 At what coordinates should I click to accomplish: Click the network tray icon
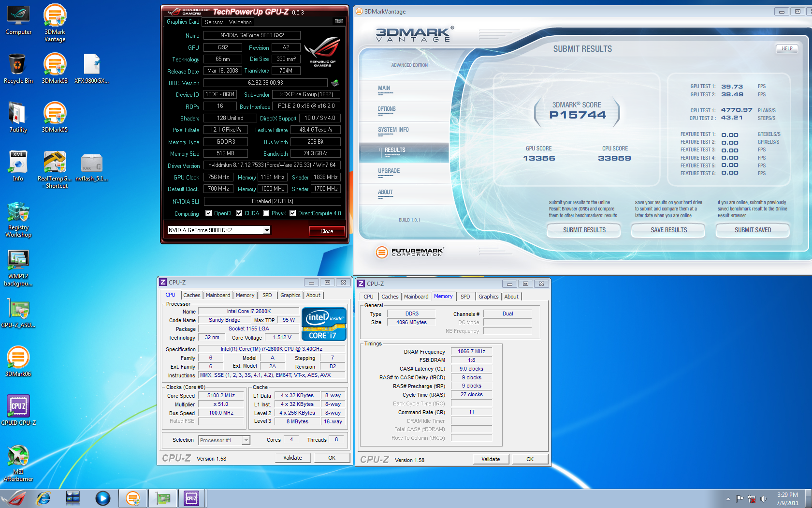click(752, 499)
